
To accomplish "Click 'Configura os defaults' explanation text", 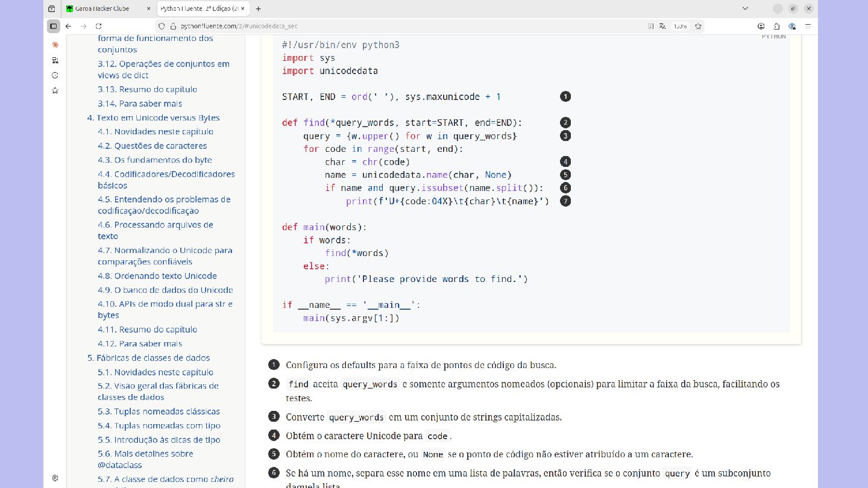I will 421,364.
